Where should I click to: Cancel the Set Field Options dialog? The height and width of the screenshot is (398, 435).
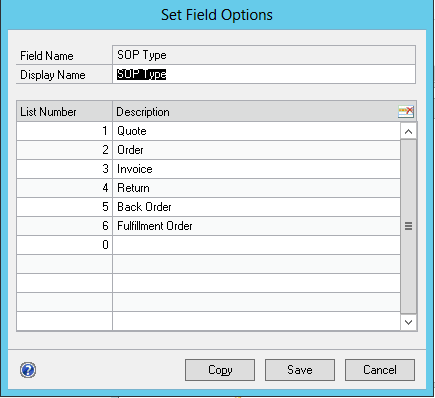[380, 370]
